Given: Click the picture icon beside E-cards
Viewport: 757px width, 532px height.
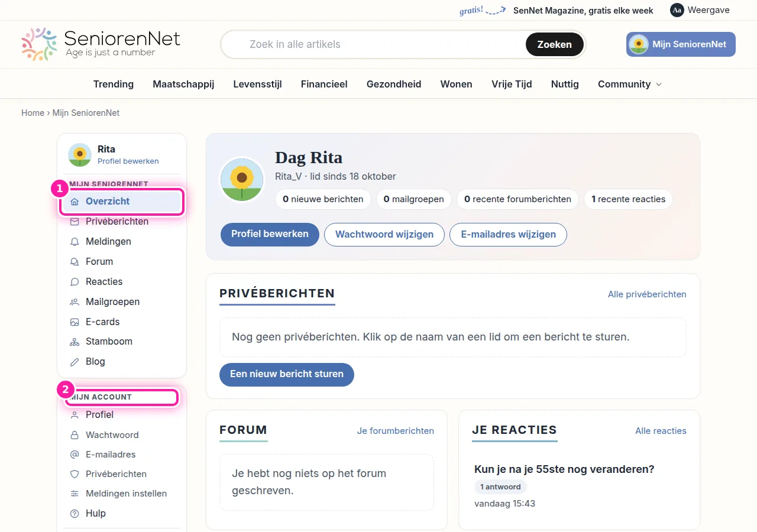Looking at the screenshot, I should coord(75,322).
